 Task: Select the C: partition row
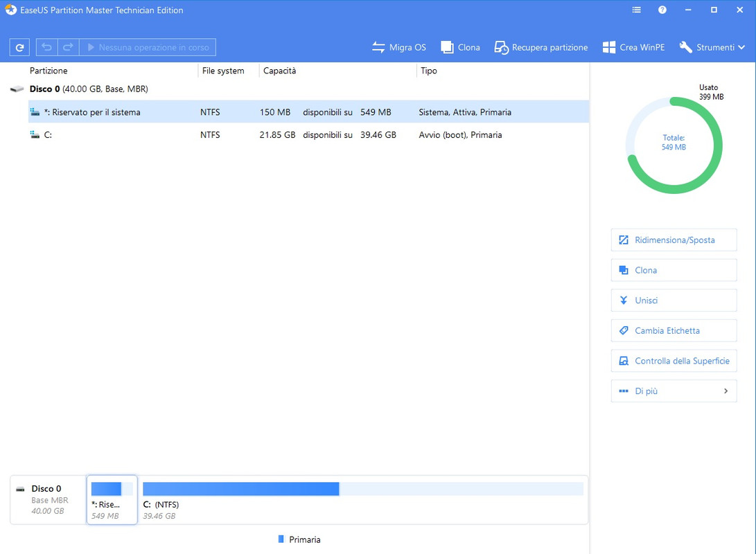tap(308, 135)
